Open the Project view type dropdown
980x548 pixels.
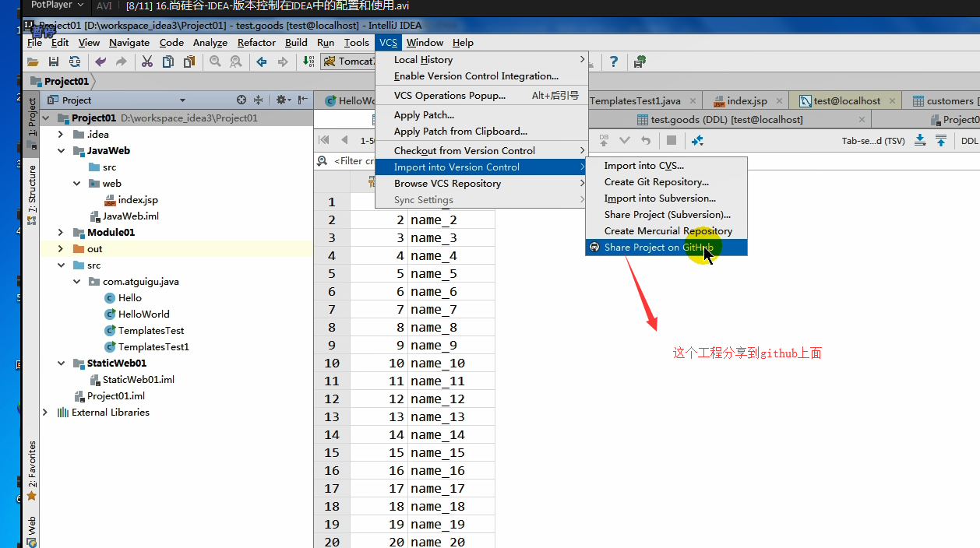click(182, 100)
